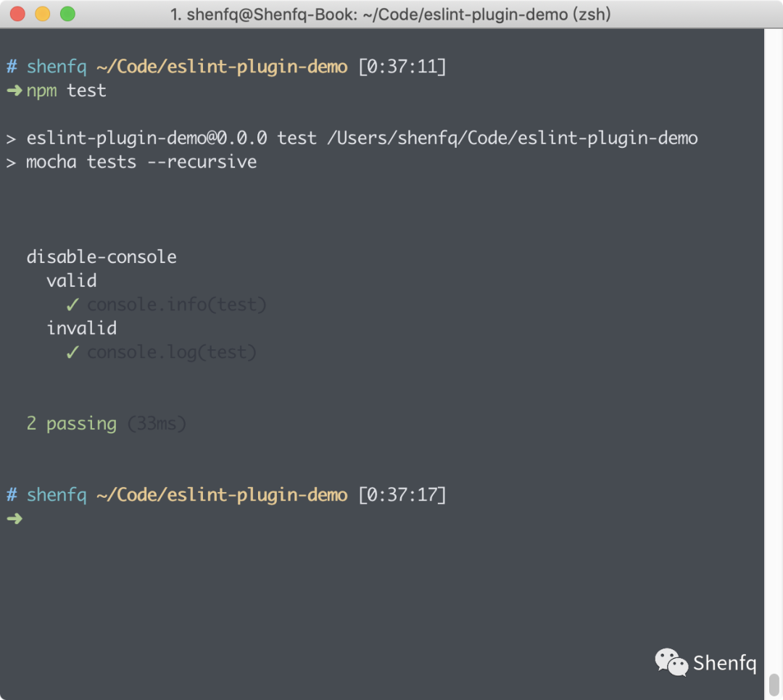This screenshot has width=783, height=700.
Task: Click the blue hash symbol on first prompt
Action: click(12, 67)
